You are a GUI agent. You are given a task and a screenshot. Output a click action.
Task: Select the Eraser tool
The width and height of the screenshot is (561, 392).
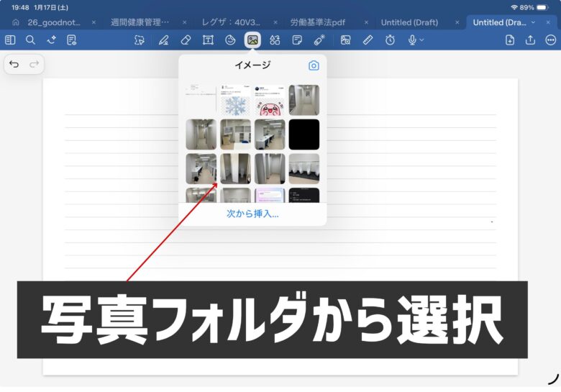pyautogui.click(x=185, y=40)
